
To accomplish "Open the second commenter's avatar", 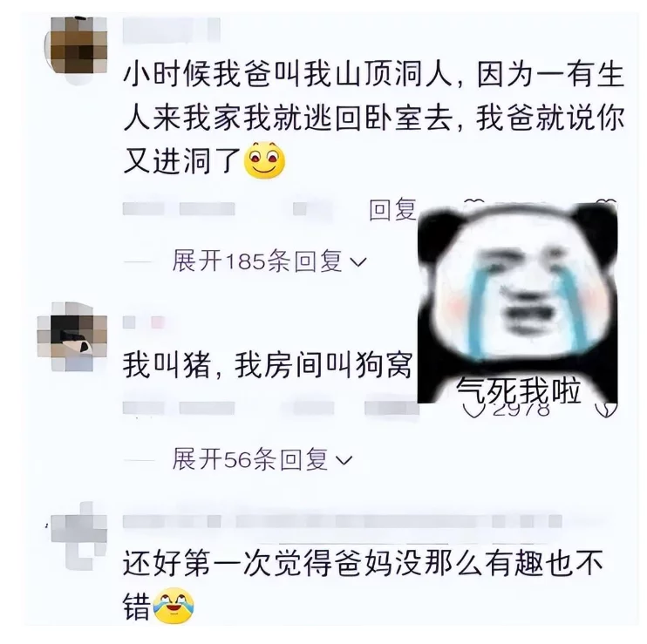I will coord(72,336).
